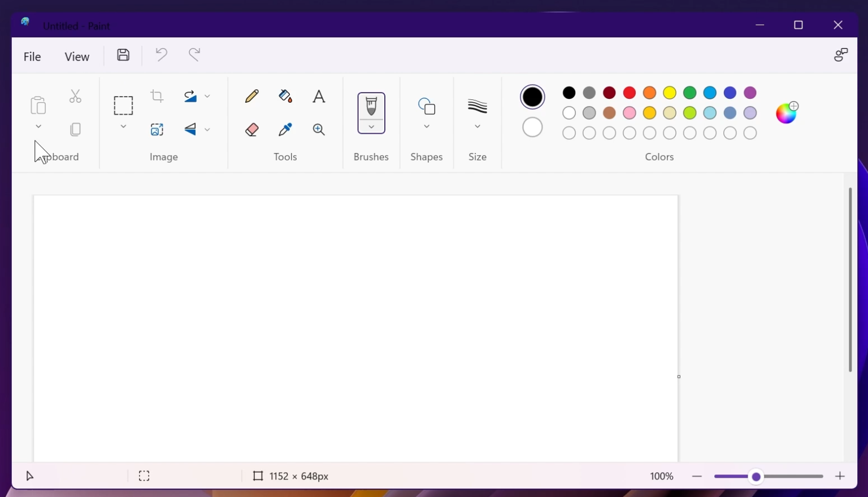The height and width of the screenshot is (497, 868).
Task: Paste from the clipboard icon
Action: click(x=37, y=106)
